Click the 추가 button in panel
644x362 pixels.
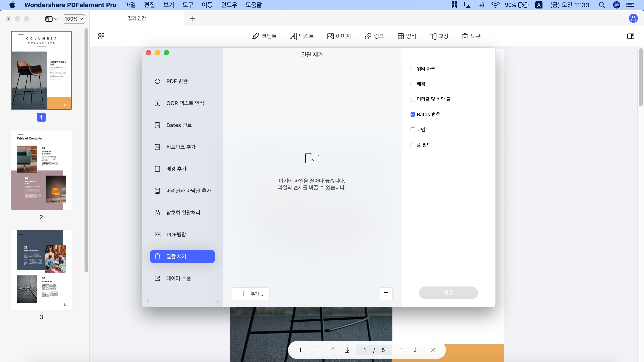point(251,293)
